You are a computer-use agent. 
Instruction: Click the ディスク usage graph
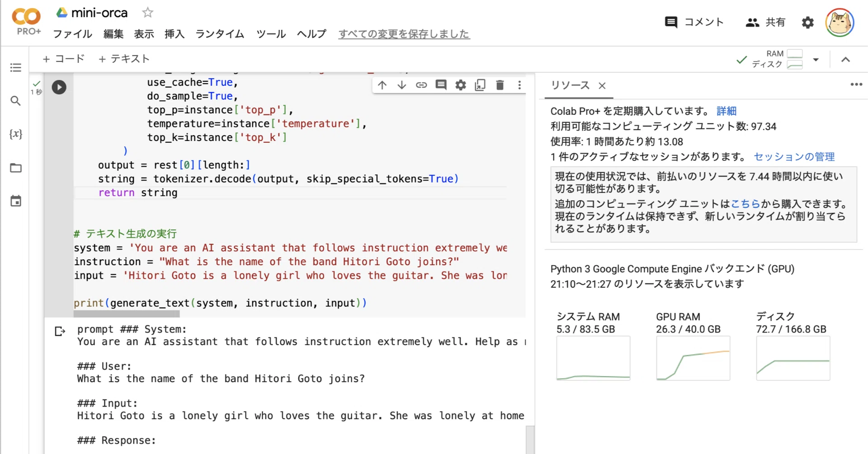pos(793,358)
